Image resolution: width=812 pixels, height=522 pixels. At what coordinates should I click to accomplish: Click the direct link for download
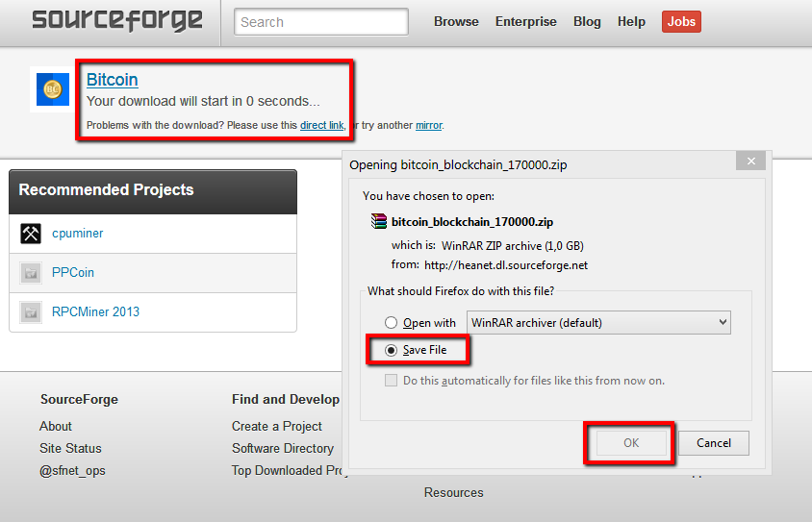coord(321,125)
